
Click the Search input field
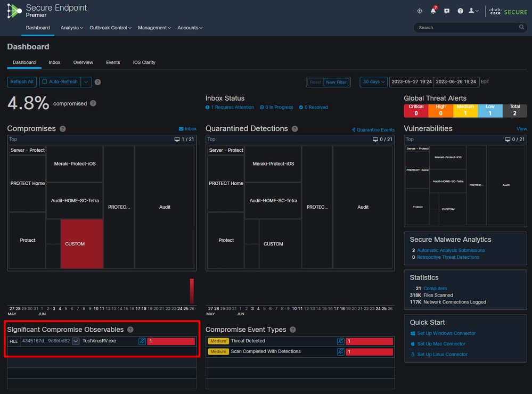(x=470, y=28)
